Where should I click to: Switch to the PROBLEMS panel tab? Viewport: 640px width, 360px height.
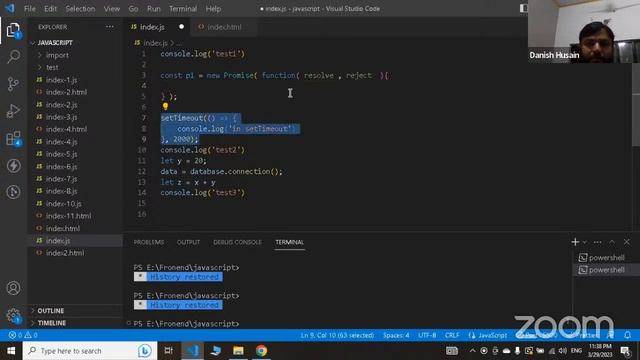[149, 242]
